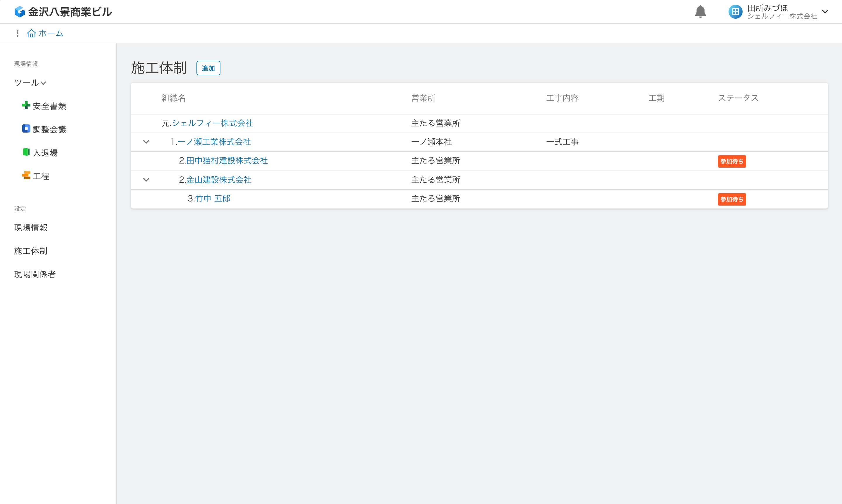This screenshot has height=504, width=842.
Task: Click the green 入退場 door icon
Action: pyautogui.click(x=26, y=152)
